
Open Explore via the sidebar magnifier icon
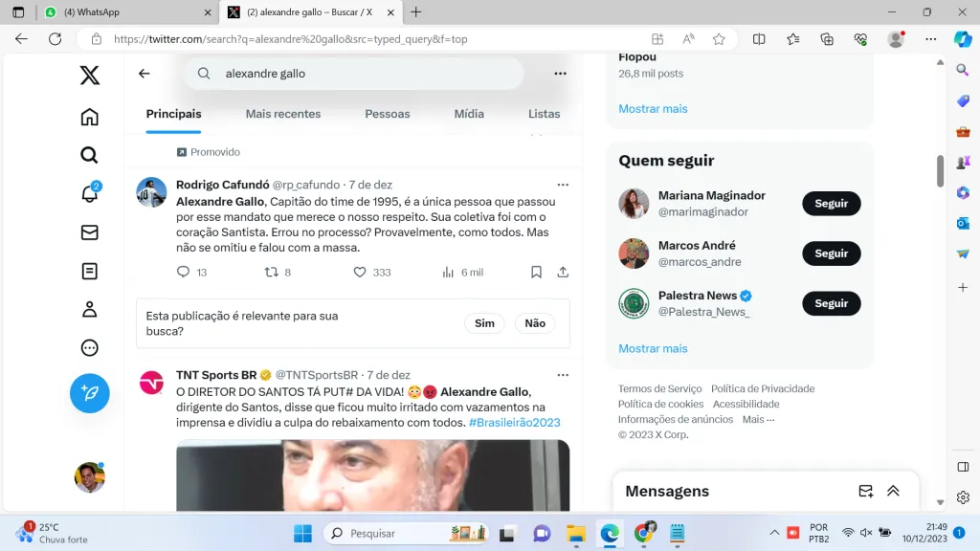(89, 155)
